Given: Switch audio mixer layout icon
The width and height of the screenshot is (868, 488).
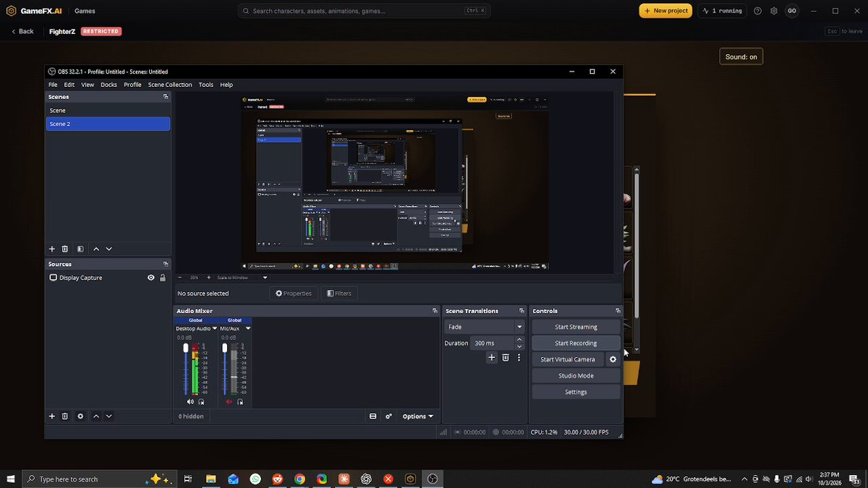Looking at the screenshot, I should 373,416.
